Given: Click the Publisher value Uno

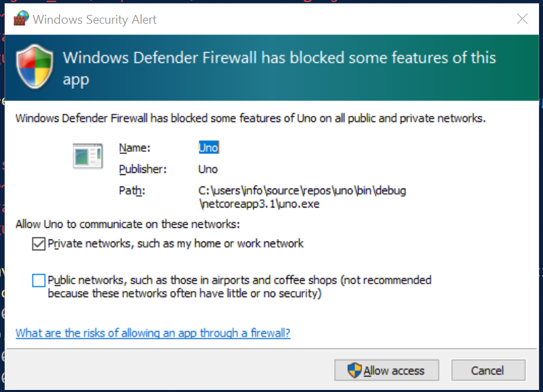Looking at the screenshot, I should tap(208, 169).
